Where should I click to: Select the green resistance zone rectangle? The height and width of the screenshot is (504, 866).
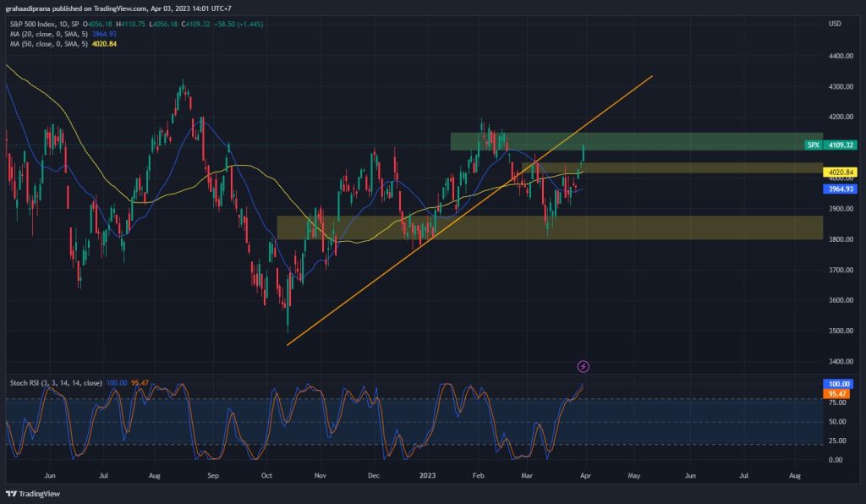tap(636, 141)
